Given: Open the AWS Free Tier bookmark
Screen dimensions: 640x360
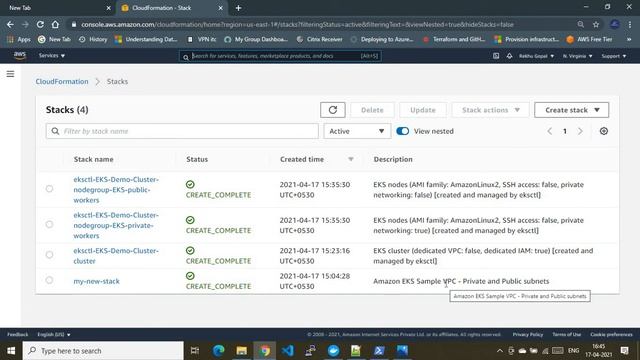Looking at the screenshot, I should click(589, 39).
